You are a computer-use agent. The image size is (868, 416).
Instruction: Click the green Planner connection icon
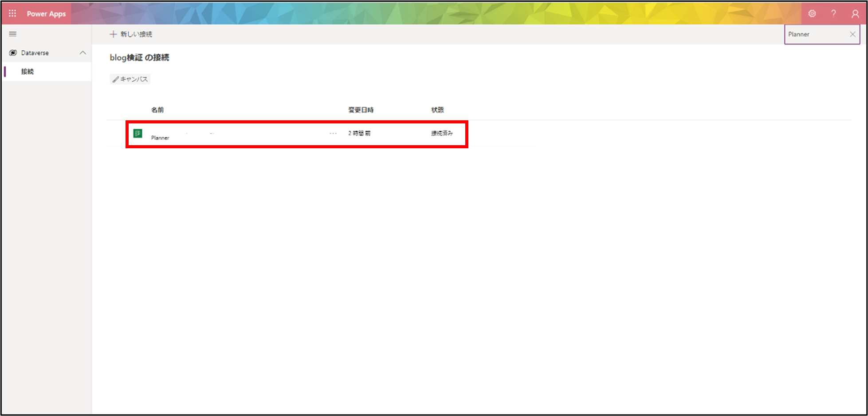(138, 133)
